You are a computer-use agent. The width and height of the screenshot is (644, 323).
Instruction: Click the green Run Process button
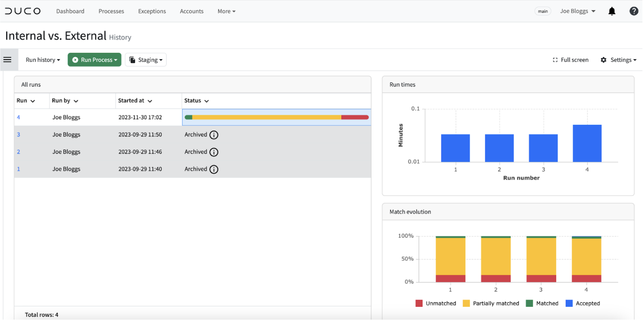coord(95,60)
